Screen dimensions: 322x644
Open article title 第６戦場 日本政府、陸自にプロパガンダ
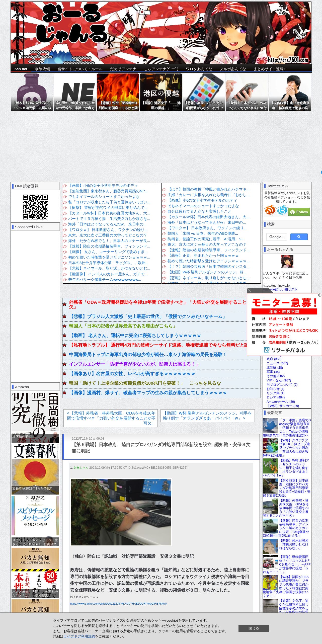coord(161,448)
